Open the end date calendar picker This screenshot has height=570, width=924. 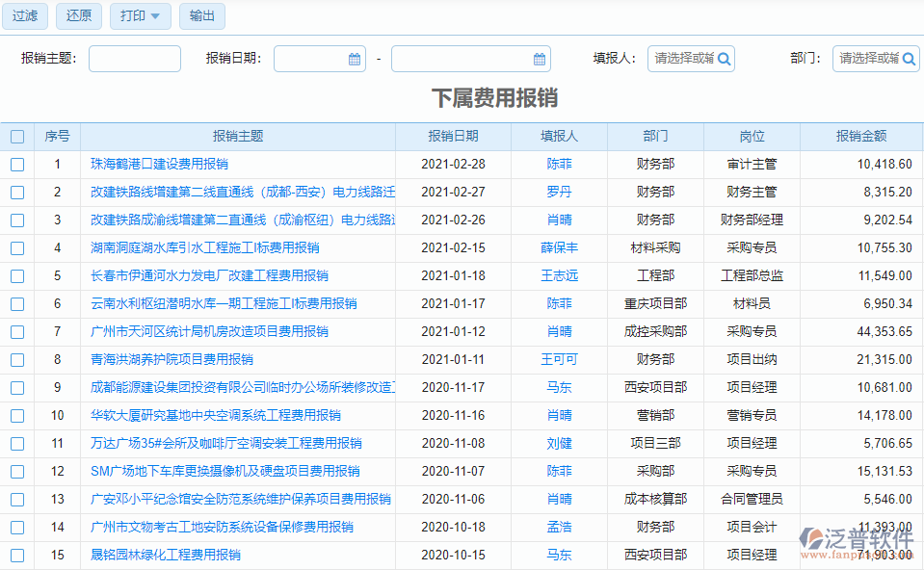[539, 59]
